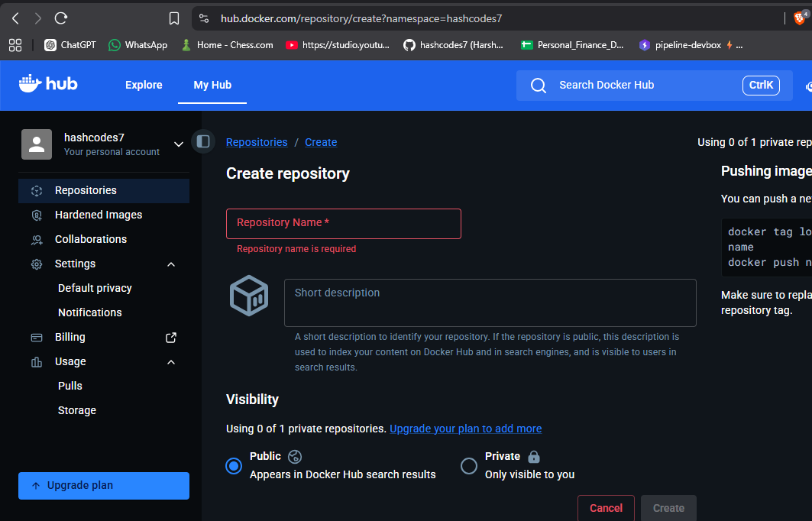
Task: Click the lock icon beside Private
Action: (x=534, y=456)
